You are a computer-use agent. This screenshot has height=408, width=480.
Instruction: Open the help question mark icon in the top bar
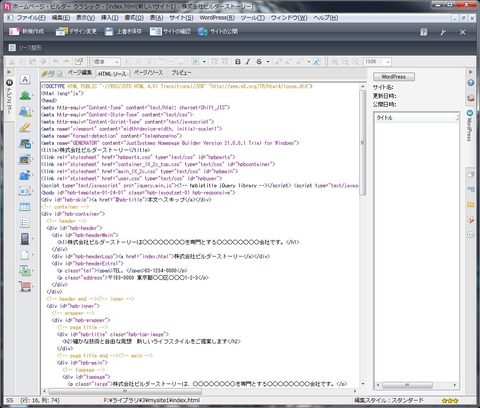click(424, 32)
